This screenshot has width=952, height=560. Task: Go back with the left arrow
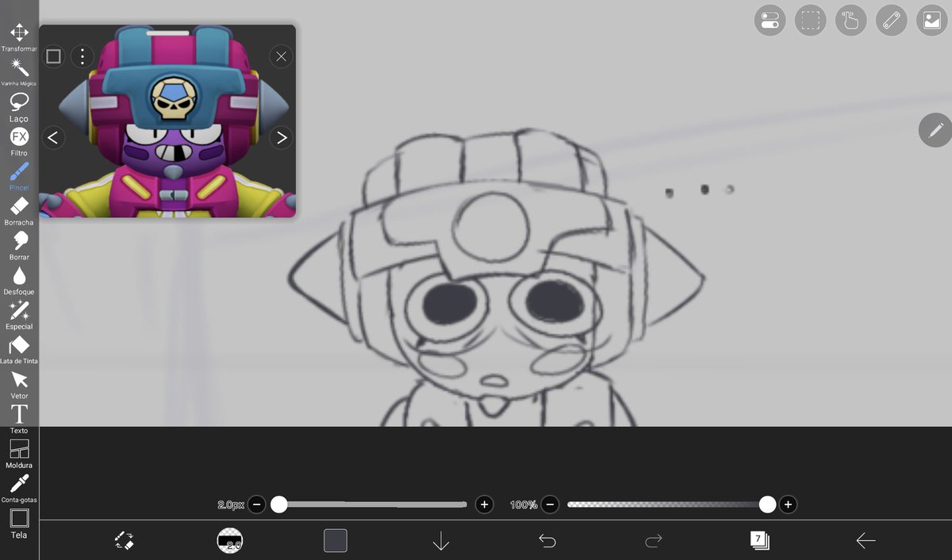866,541
